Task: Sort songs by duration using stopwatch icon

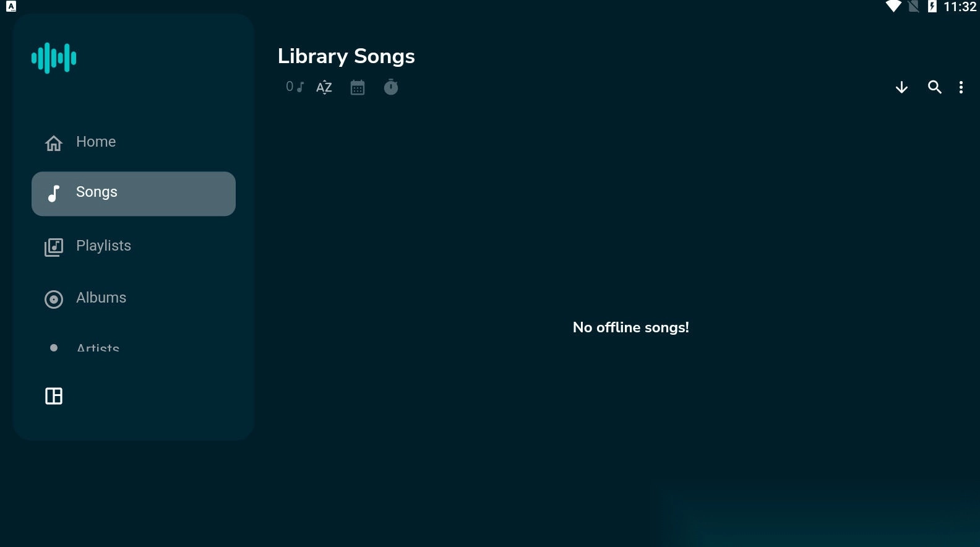Action: click(391, 87)
